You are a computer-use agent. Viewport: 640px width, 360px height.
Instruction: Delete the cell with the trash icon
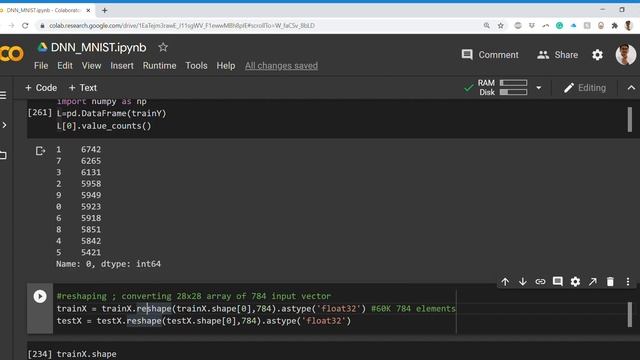coord(610,282)
